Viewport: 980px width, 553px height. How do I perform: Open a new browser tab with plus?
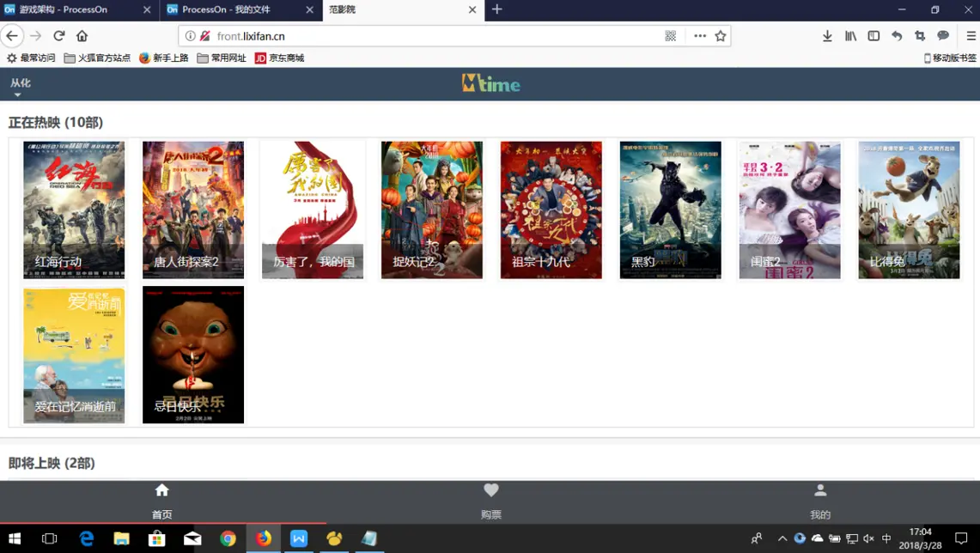pyautogui.click(x=497, y=9)
